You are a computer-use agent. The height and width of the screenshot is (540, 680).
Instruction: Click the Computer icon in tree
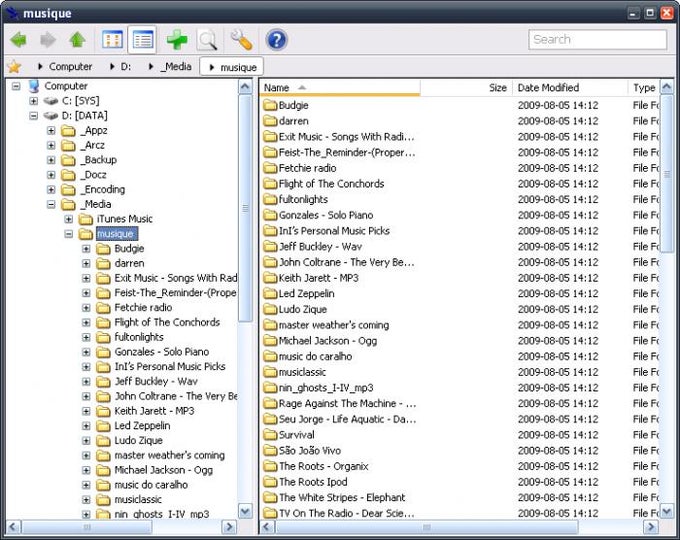coord(34,86)
